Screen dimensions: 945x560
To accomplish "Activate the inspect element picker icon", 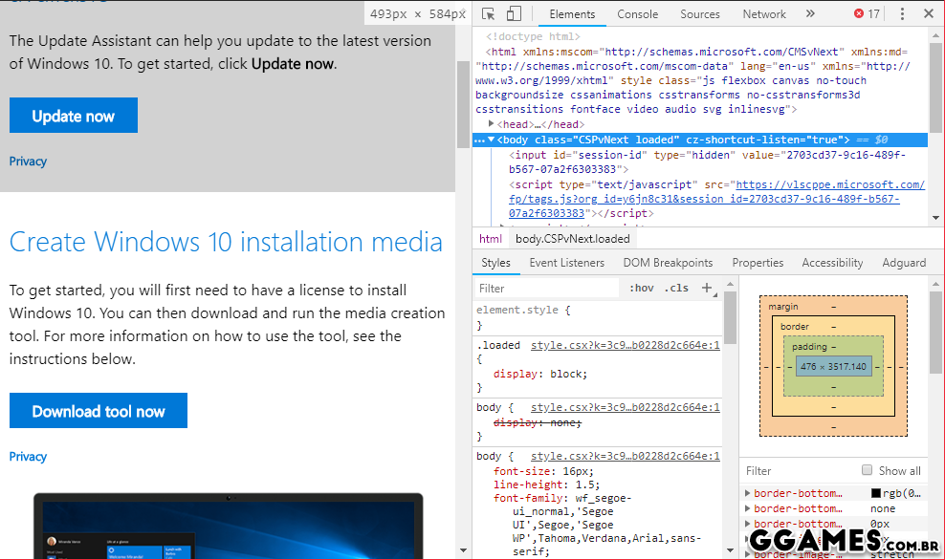I will point(489,14).
